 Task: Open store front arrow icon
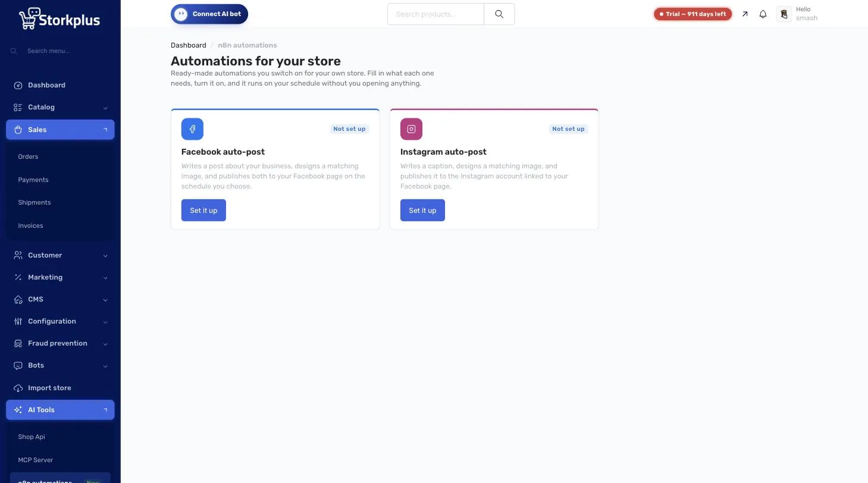[x=744, y=14]
